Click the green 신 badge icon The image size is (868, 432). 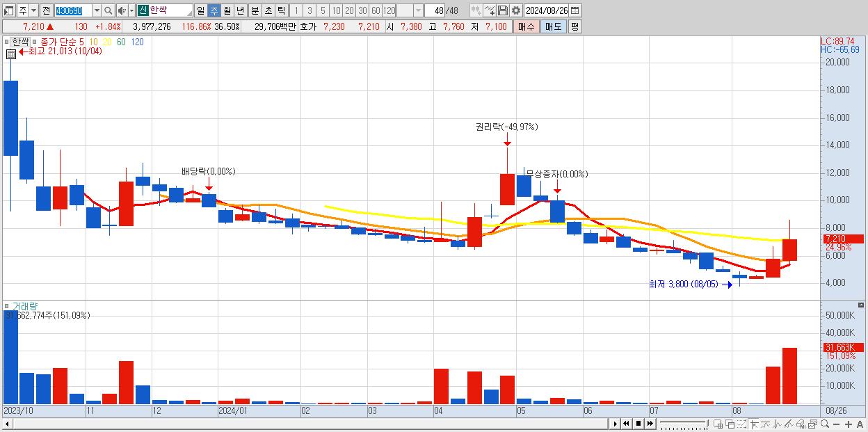pyautogui.click(x=143, y=10)
